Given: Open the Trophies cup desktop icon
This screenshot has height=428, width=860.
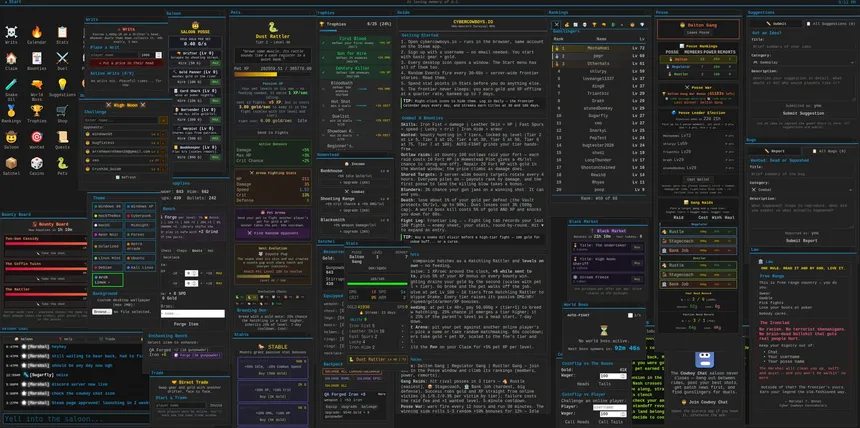Looking at the screenshot, I should click(37, 113).
